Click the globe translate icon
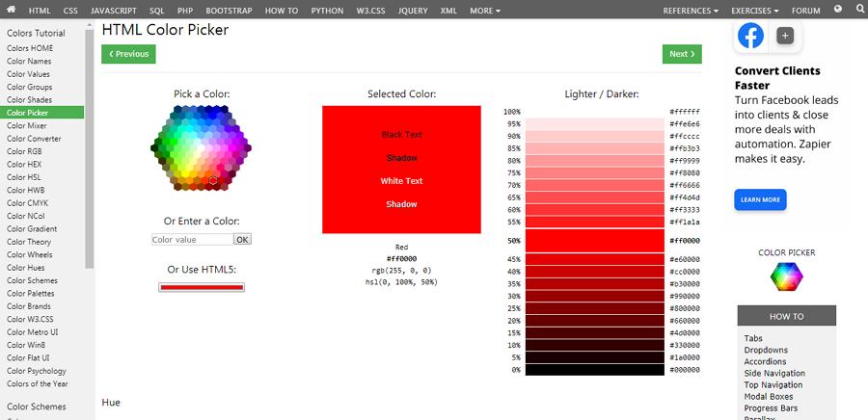The width and height of the screenshot is (868, 420). point(837,9)
